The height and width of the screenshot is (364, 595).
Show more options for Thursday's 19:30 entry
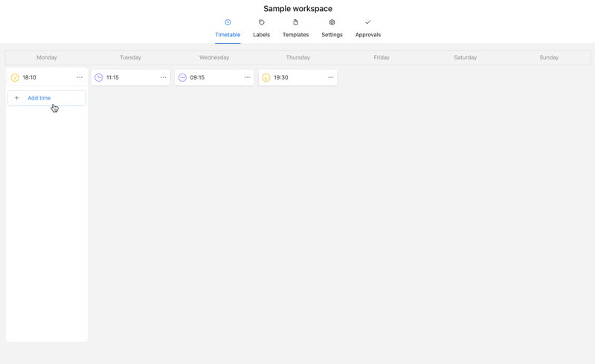pos(331,77)
